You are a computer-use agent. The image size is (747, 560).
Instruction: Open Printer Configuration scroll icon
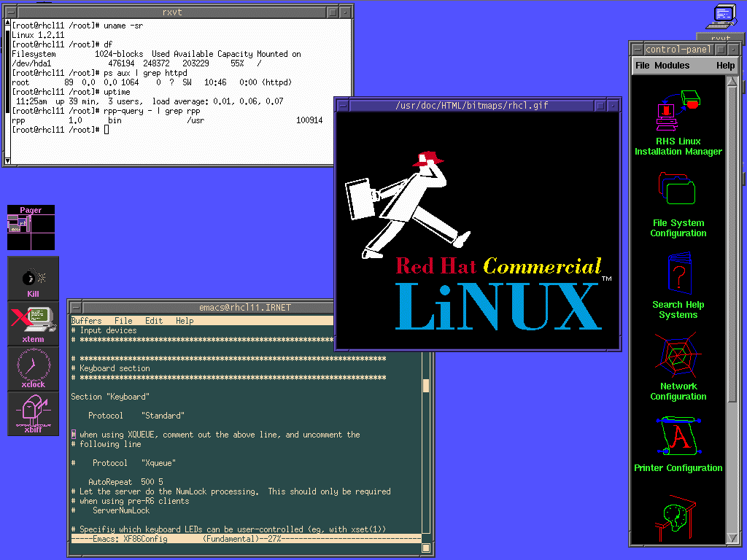[x=679, y=436]
